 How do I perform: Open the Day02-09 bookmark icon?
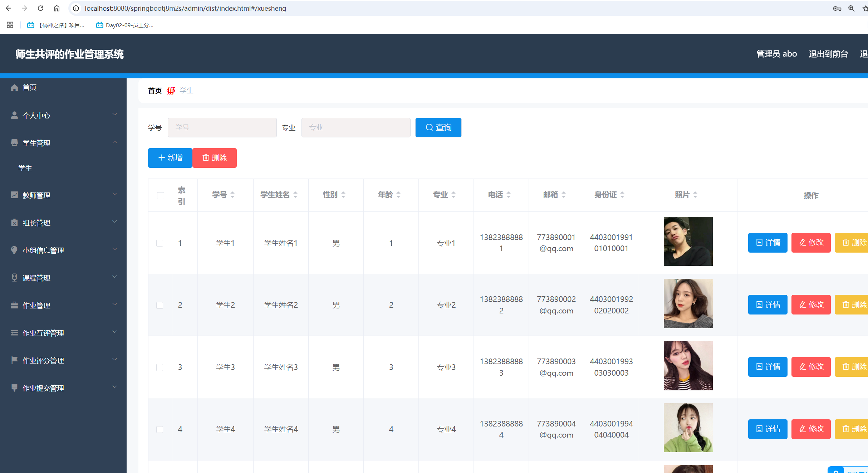point(100,25)
